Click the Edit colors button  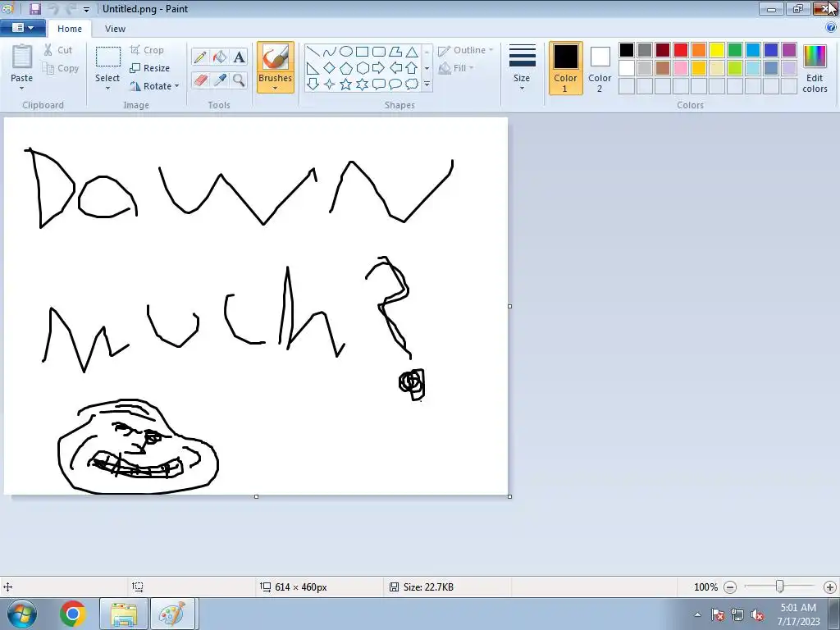(x=815, y=68)
